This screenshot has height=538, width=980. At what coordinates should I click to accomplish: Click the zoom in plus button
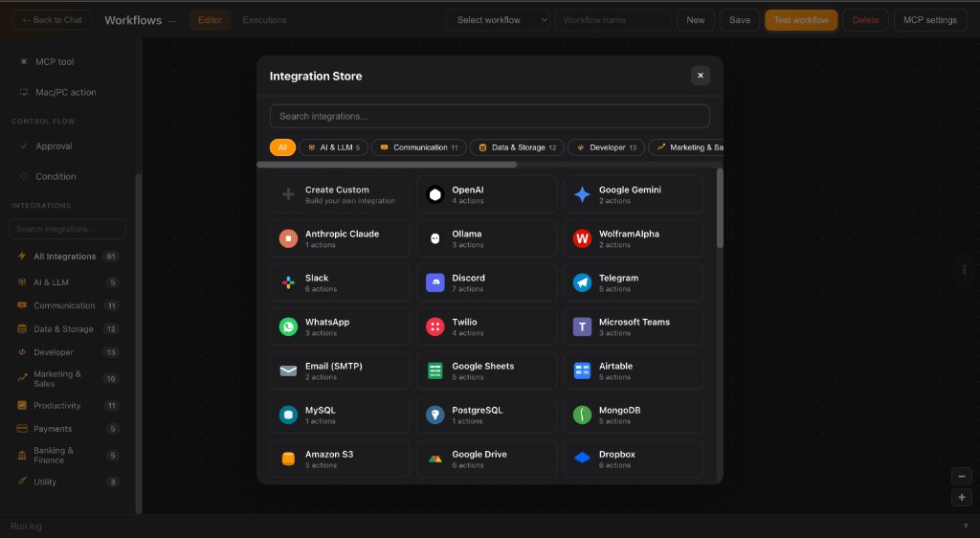point(962,498)
